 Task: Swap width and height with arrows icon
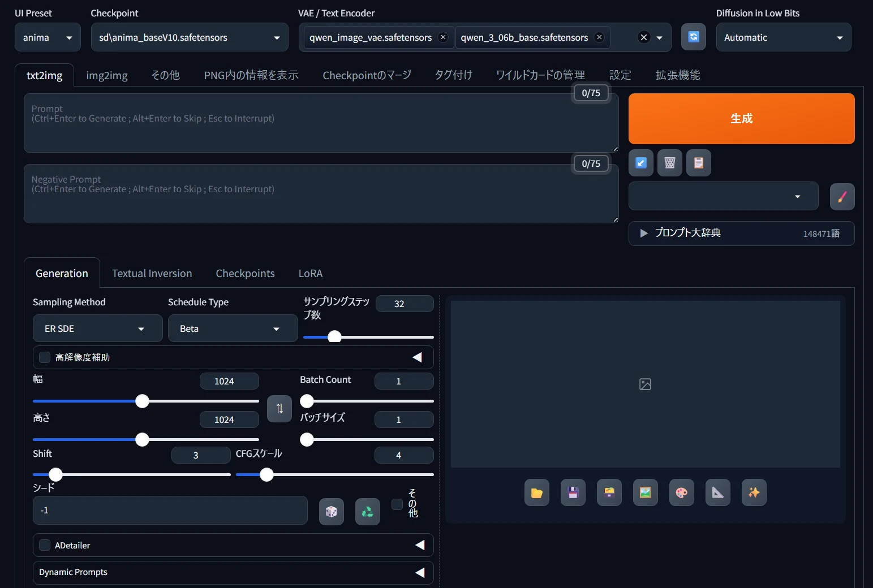(279, 408)
